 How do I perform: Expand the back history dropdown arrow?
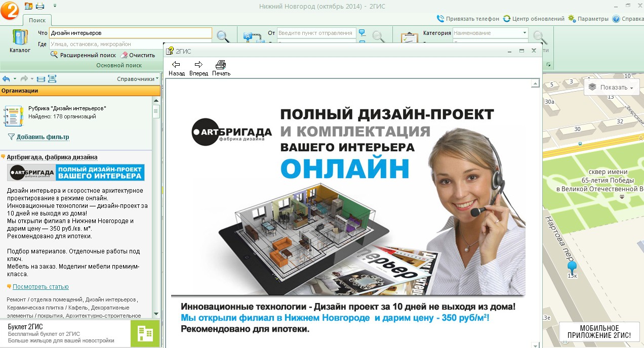pyautogui.click(x=15, y=79)
